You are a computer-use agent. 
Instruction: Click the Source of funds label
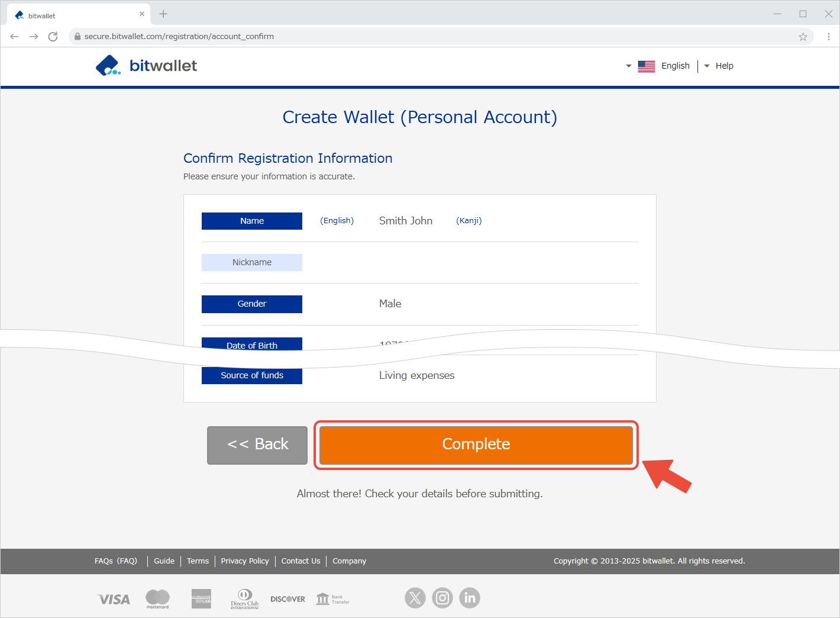point(252,375)
